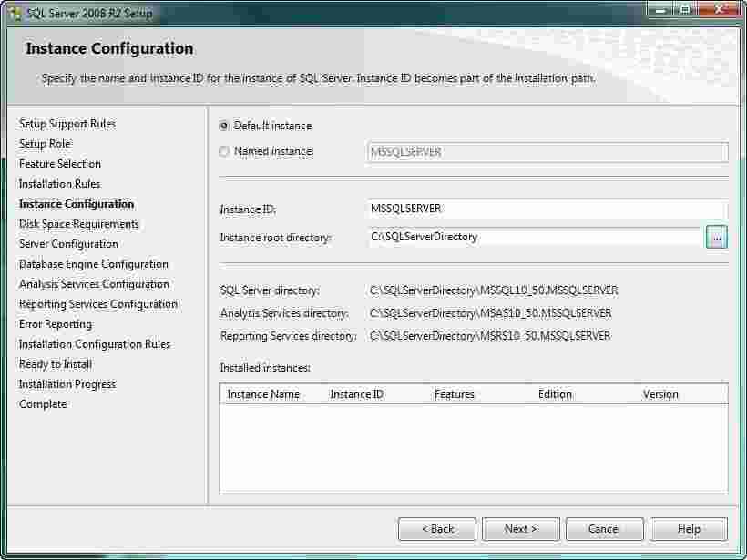Select Installation Progress step
The height and width of the screenshot is (560, 747).
67,384
